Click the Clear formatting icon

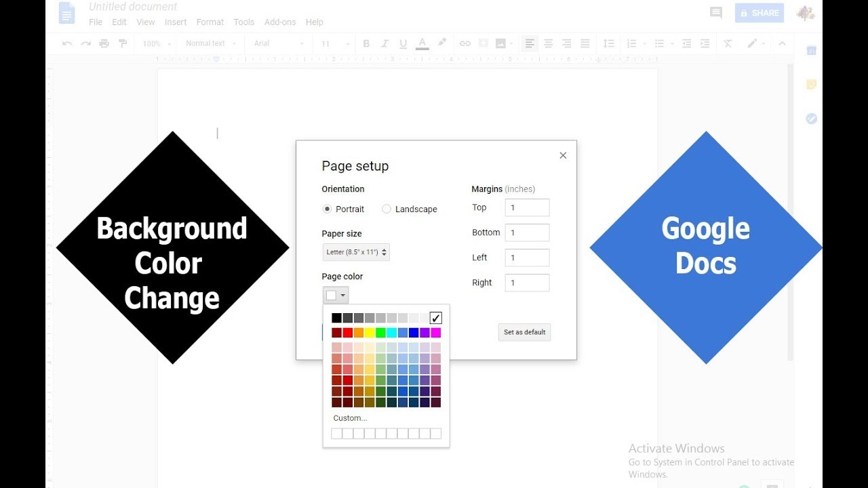728,43
